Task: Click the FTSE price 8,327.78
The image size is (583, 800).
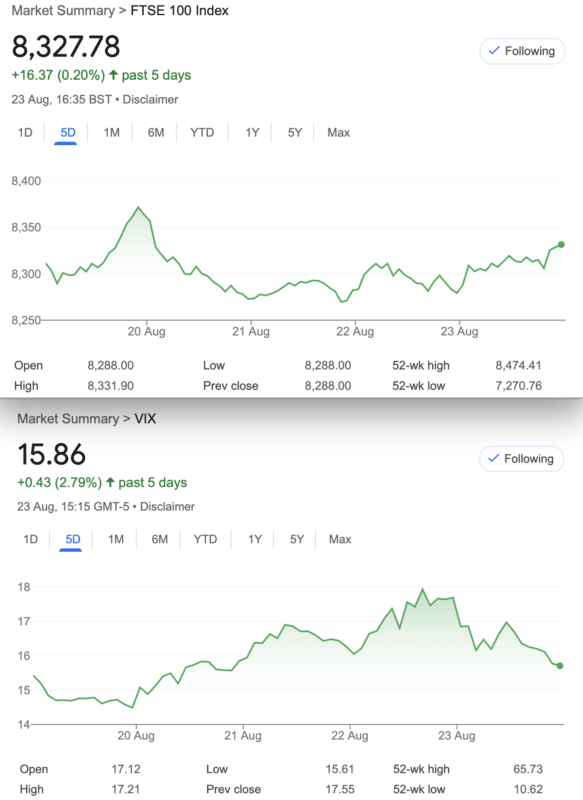Action: pyautogui.click(x=66, y=46)
